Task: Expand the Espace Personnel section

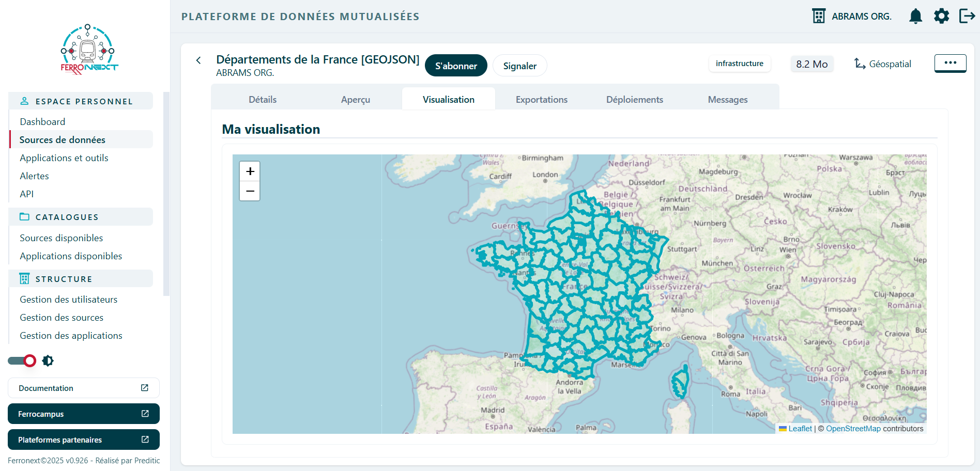Action: pyautogui.click(x=81, y=101)
